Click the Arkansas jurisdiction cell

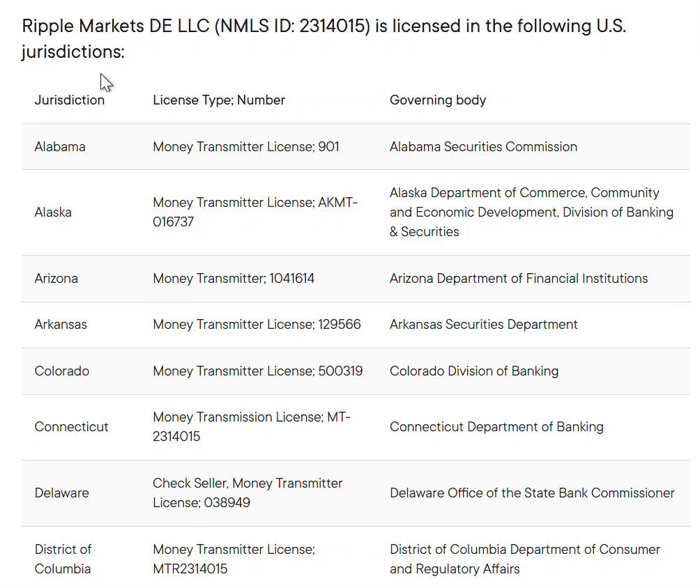tap(61, 325)
